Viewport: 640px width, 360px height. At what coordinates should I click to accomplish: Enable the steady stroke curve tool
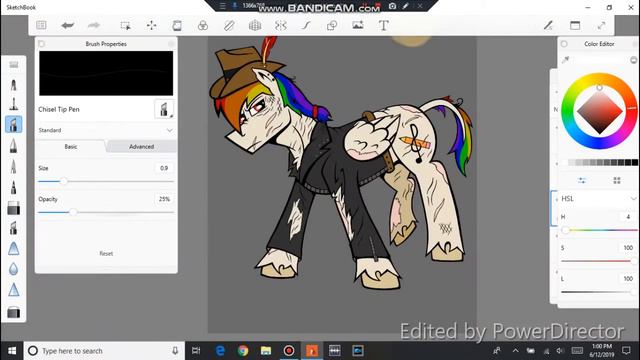(306, 25)
